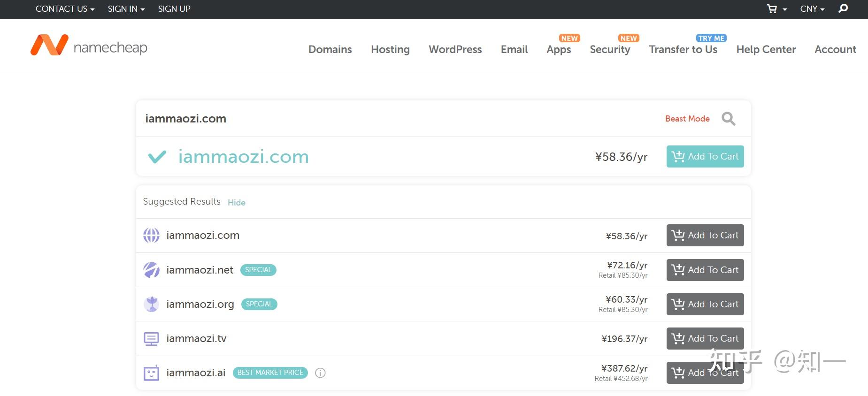
Task: Add suggested iammaozi.com to cart
Action: (x=705, y=236)
